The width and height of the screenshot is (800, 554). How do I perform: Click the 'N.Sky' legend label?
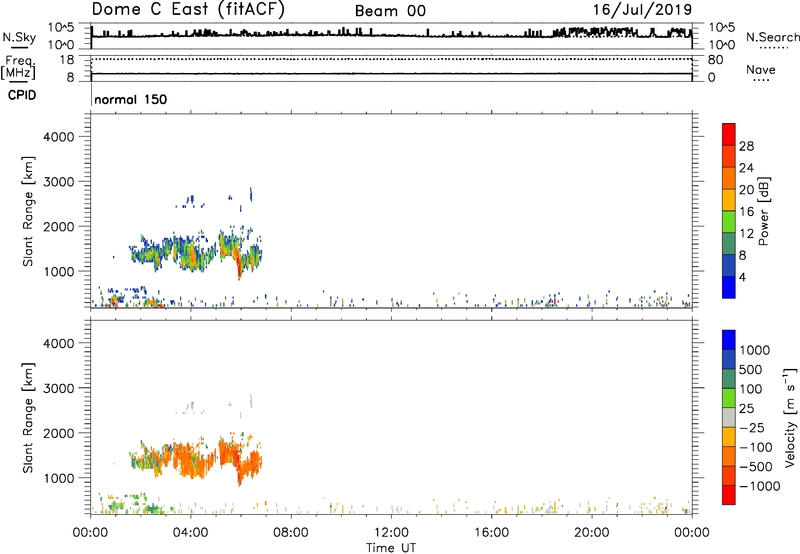click(19, 37)
